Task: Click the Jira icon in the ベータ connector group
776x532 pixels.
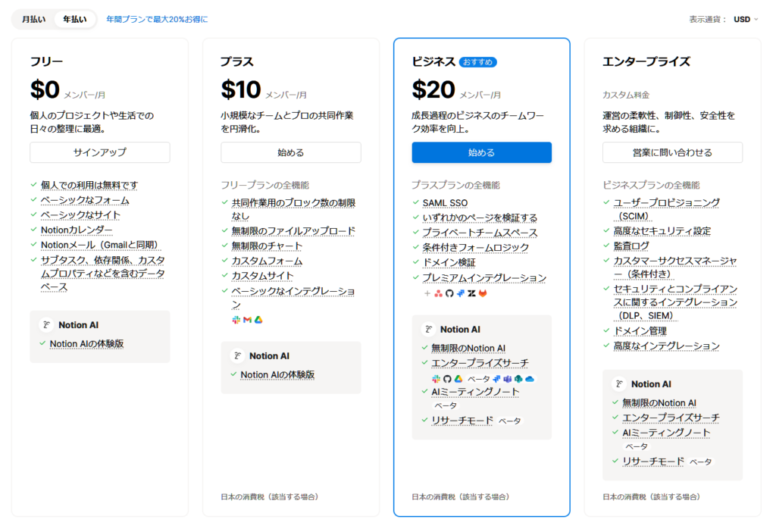Action: [497, 379]
